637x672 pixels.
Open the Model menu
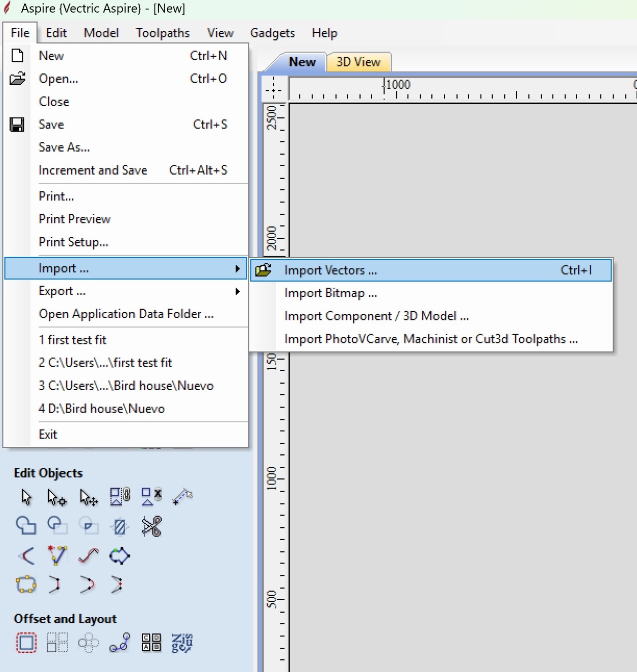pyautogui.click(x=101, y=33)
